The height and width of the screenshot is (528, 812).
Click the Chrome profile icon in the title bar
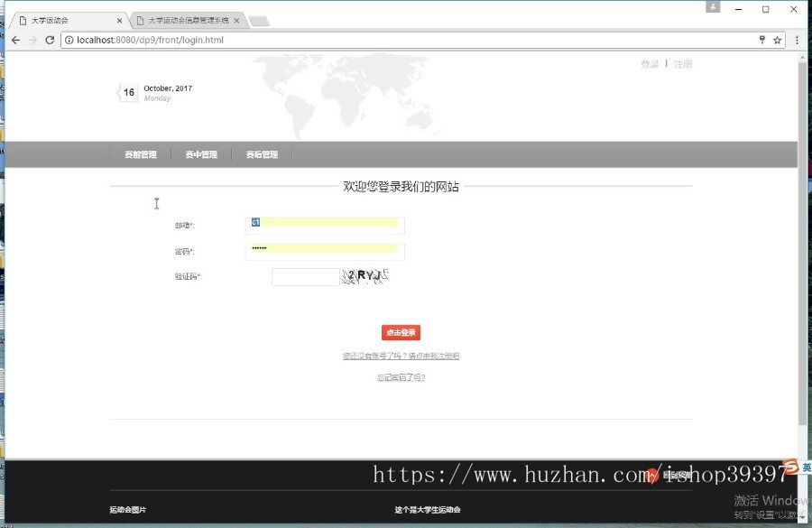click(x=713, y=6)
